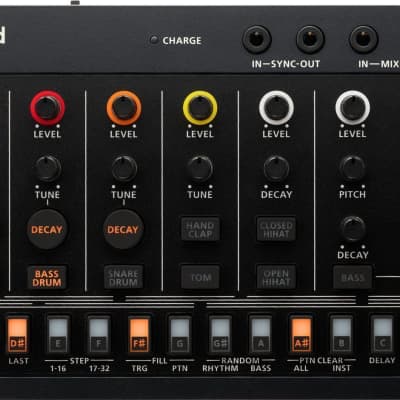Click the bass drum DECAY button
This screenshot has height=400, width=400.
47,229
